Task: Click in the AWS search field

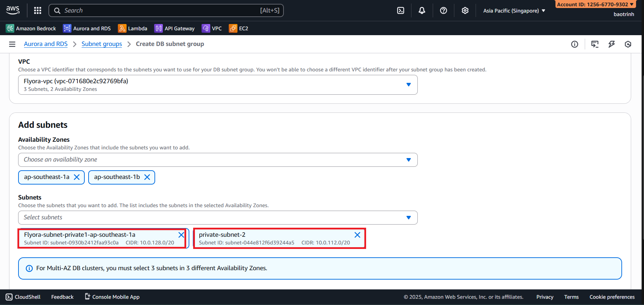Action: tap(160, 10)
